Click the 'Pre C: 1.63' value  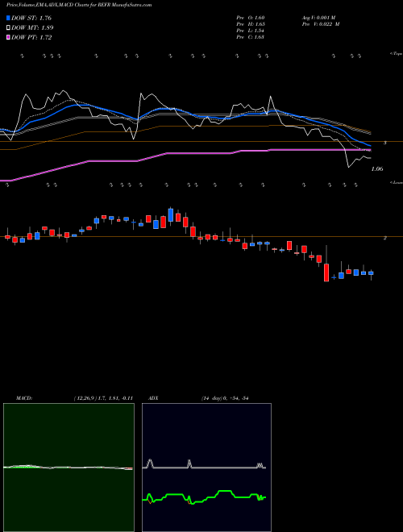[251, 37]
